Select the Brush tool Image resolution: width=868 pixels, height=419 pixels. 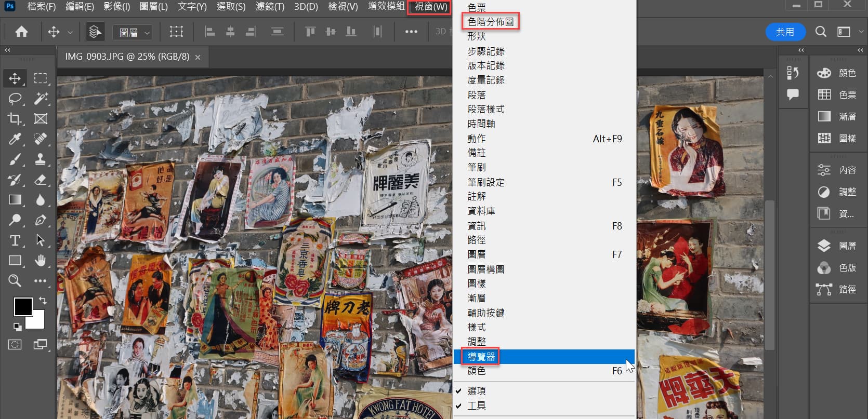[x=15, y=159]
